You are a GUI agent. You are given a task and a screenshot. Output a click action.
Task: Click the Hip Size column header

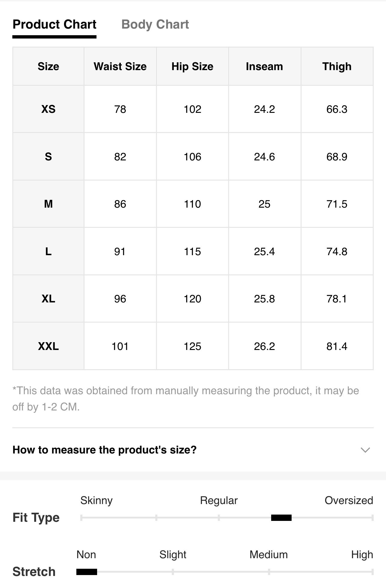coord(192,66)
